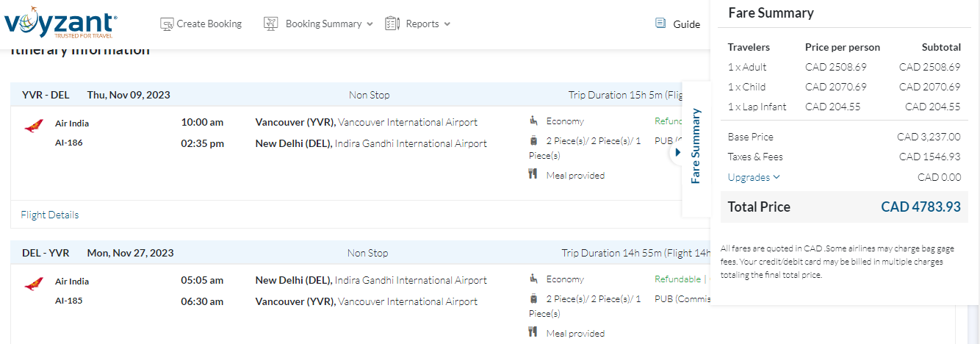Click the Guide book icon

click(660, 24)
